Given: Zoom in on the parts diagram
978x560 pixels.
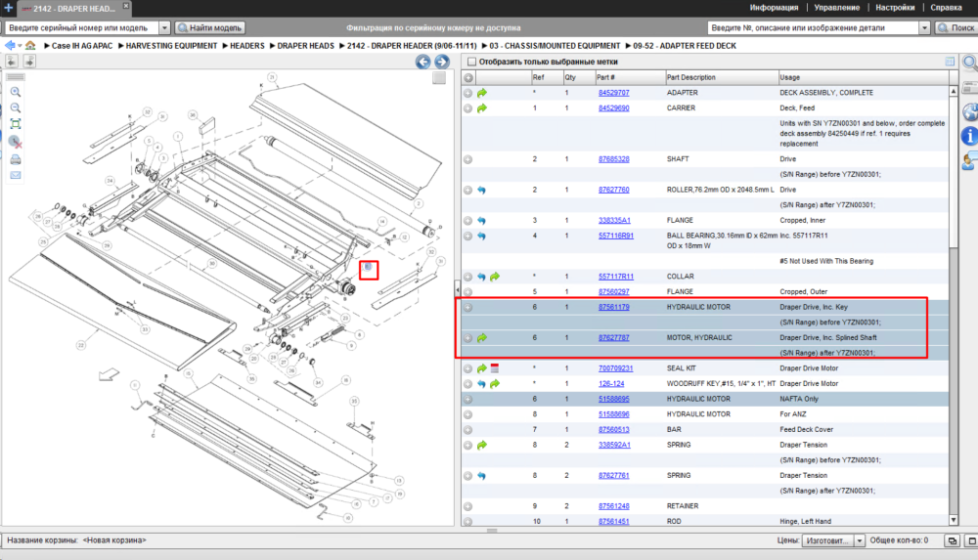Looking at the screenshot, I should click(x=16, y=92).
